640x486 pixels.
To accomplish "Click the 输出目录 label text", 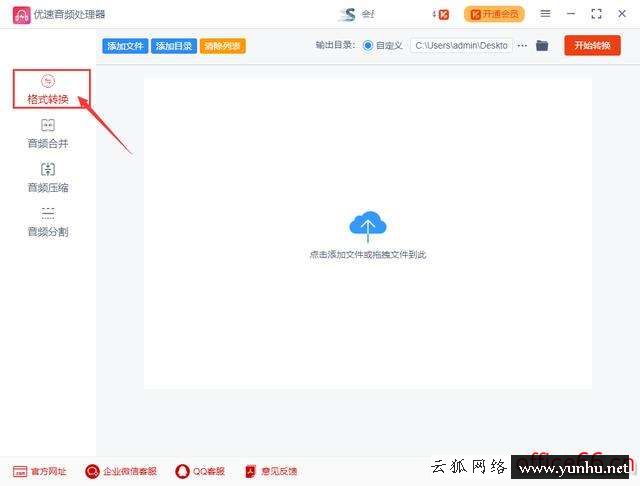I will click(335, 45).
